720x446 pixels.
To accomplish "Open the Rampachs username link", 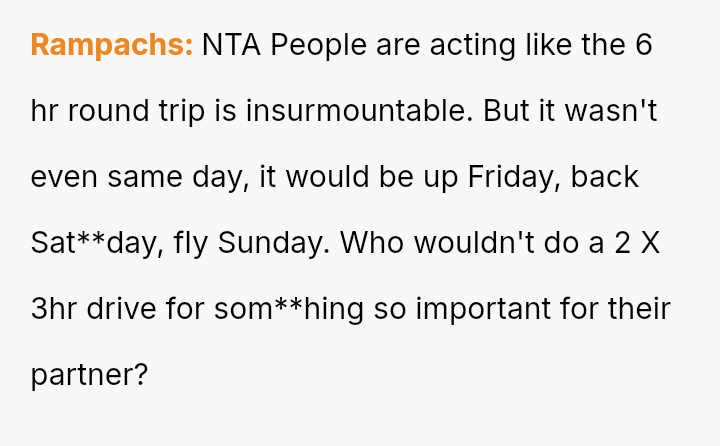I will point(111,45).
